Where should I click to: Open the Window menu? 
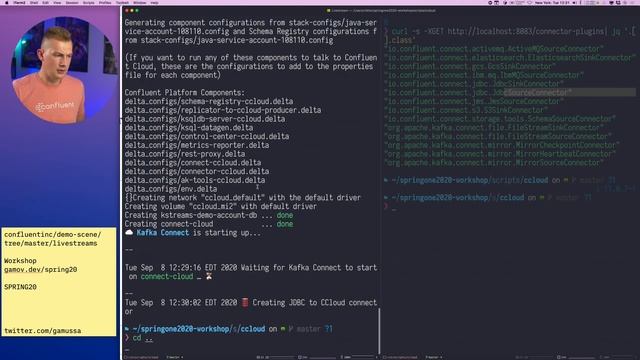[x=140, y=2]
